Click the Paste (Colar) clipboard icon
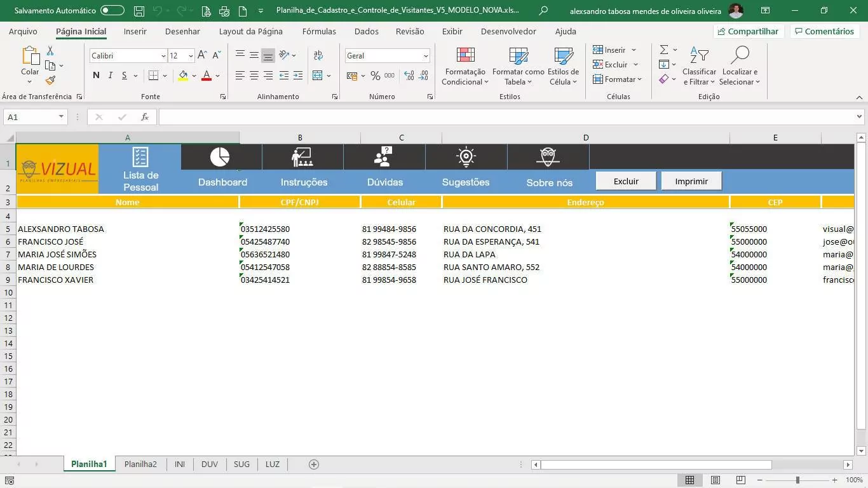This screenshot has width=868, height=488. (x=30, y=56)
